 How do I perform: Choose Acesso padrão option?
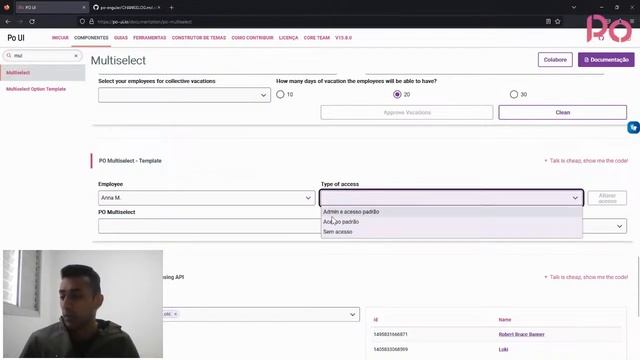click(x=451, y=222)
